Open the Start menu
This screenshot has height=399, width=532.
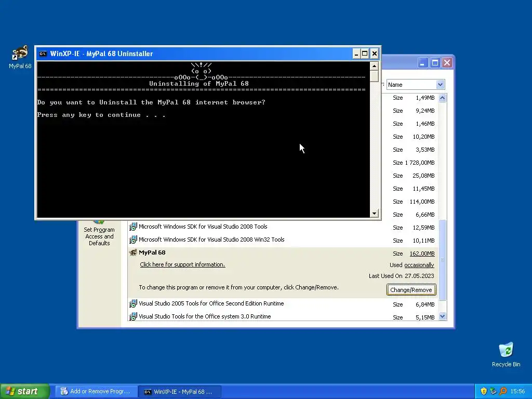pyautogui.click(x=24, y=391)
